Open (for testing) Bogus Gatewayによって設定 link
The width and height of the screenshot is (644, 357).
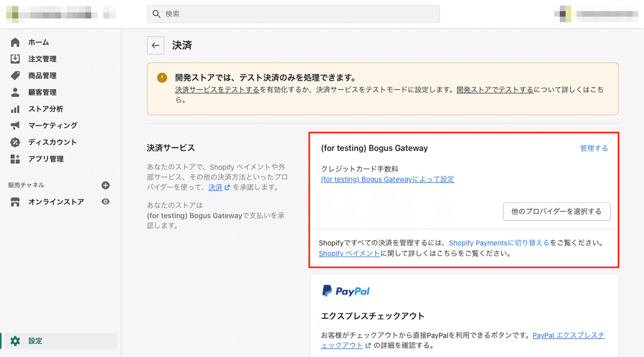pos(387,179)
